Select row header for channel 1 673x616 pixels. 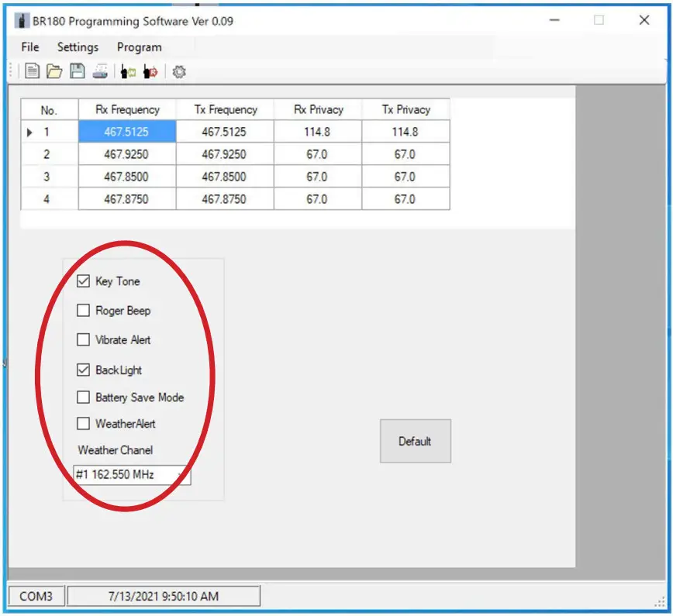click(50, 131)
